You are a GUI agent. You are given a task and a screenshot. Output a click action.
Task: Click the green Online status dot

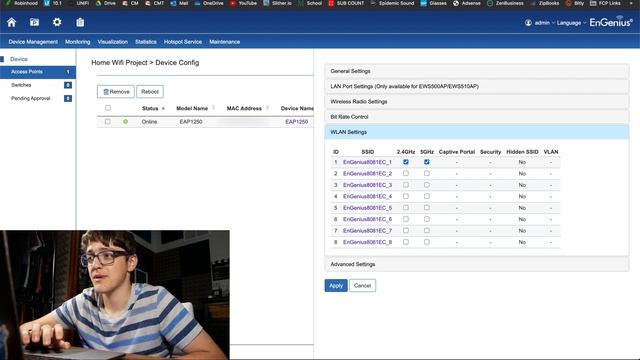(x=126, y=122)
